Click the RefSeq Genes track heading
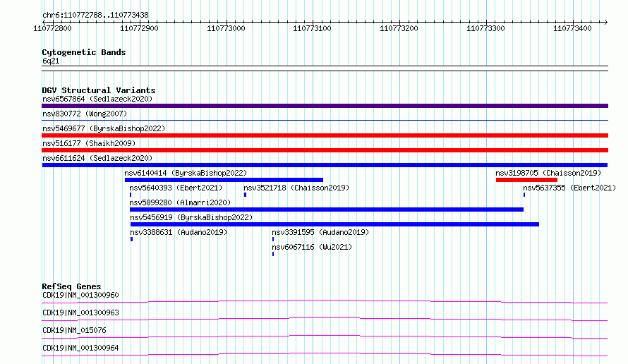The width and height of the screenshot is (628, 364). [71, 286]
